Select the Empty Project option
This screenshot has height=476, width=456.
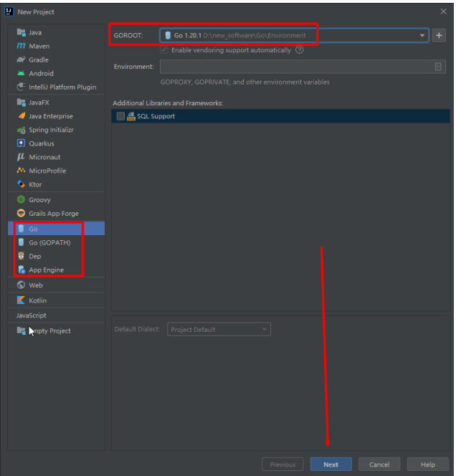point(56,331)
